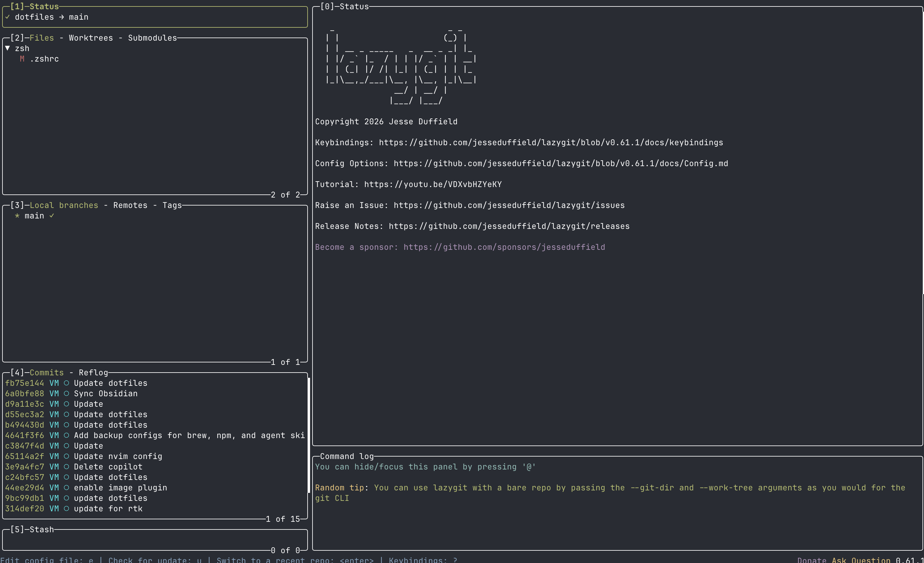Open the Local branches tab
The height and width of the screenshot is (563, 924).
[64, 205]
